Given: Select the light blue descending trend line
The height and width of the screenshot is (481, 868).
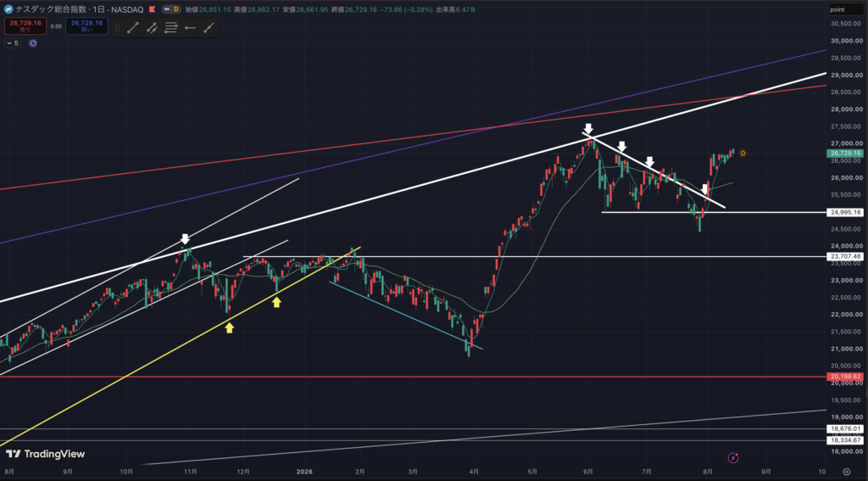Looking at the screenshot, I should click(406, 316).
